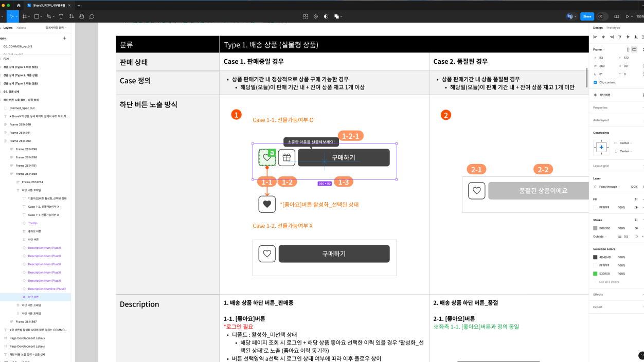Select the Pen tool
Viewport: 644px width, 362px height.
coord(49,16)
